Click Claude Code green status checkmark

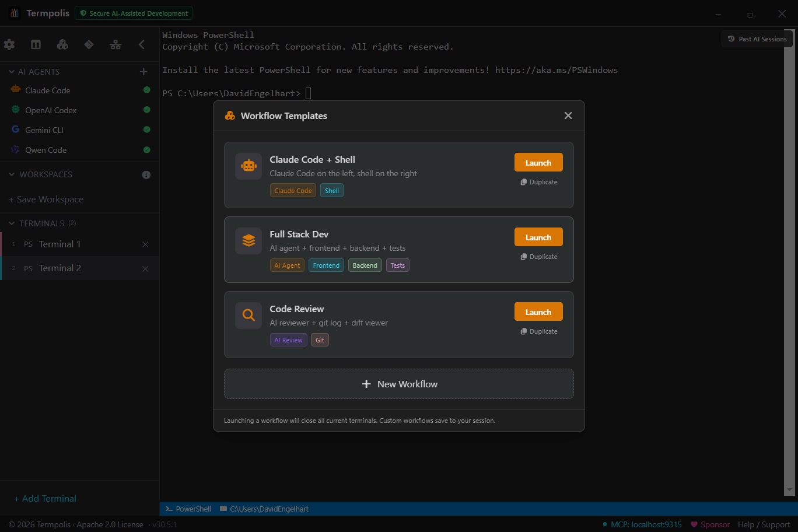[147, 90]
